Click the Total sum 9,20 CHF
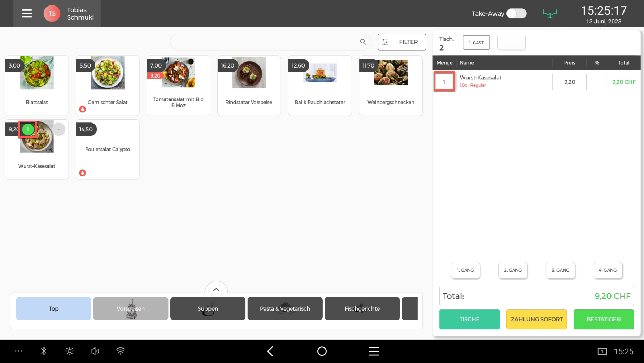The image size is (644, 363). [612, 296]
